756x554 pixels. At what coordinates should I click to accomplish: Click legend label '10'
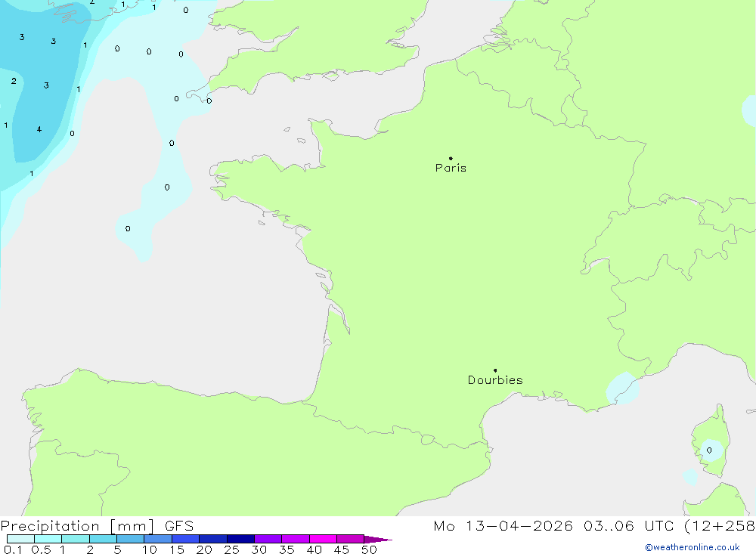150,549
